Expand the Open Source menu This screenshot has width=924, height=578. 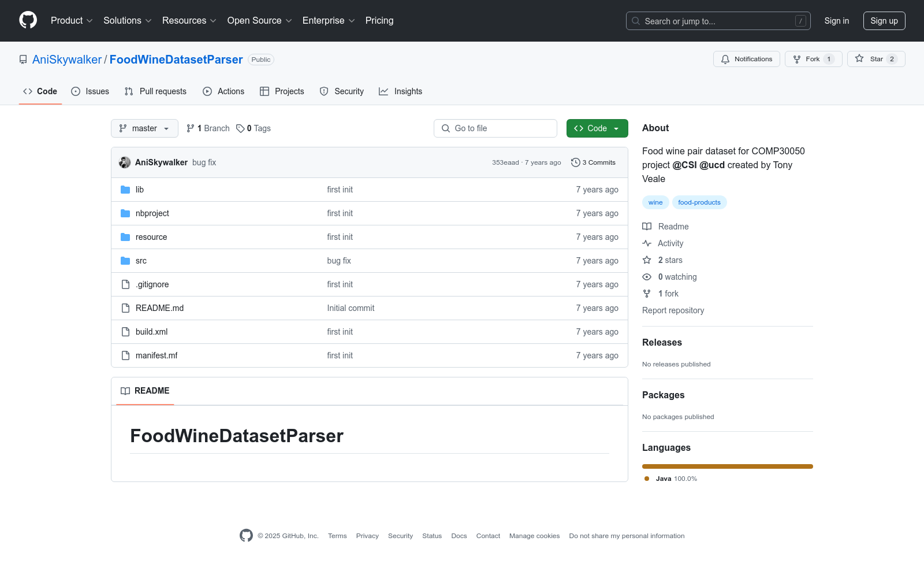(x=260, y=21)
